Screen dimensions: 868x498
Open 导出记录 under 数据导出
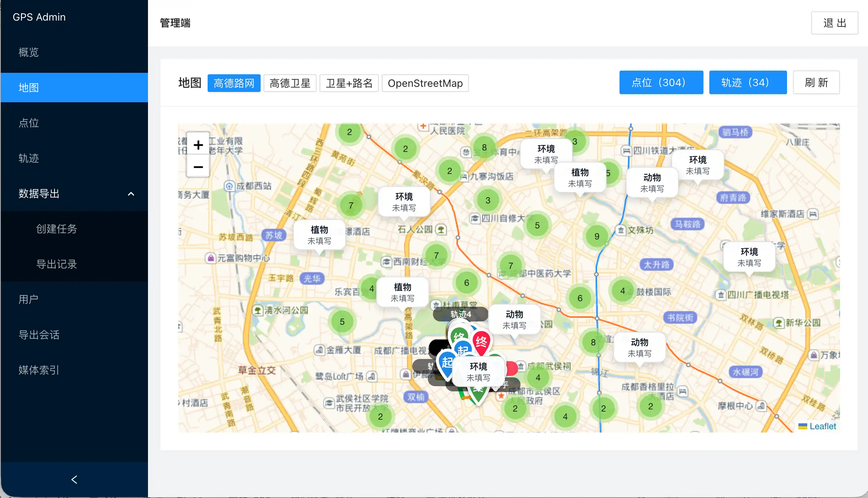(x=74, y=264)
